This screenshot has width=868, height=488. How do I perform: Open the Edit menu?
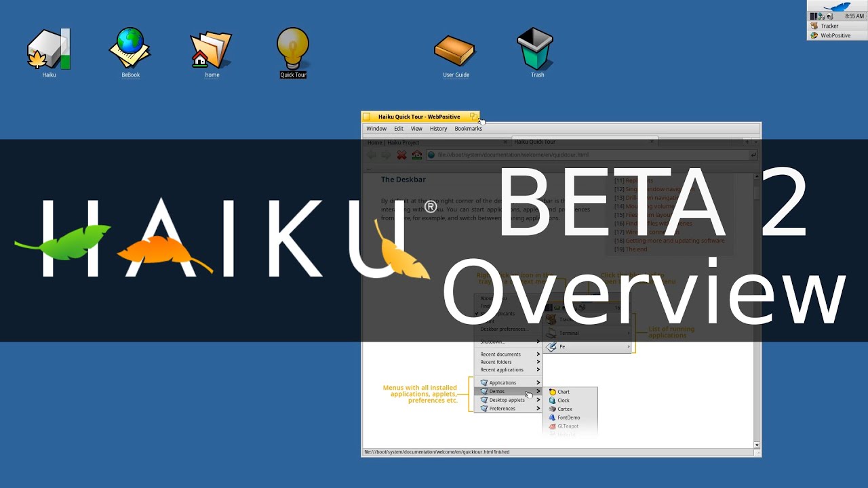(399, 129)
